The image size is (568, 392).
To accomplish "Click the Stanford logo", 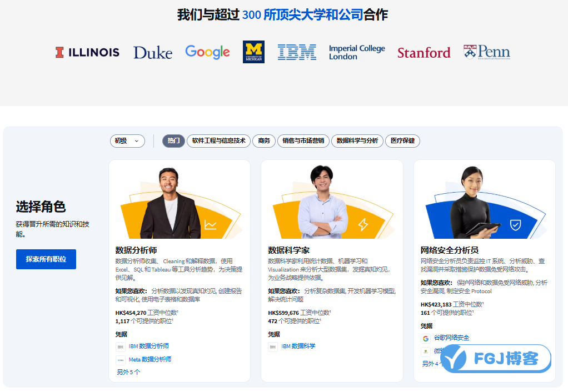I will [424, 53].
